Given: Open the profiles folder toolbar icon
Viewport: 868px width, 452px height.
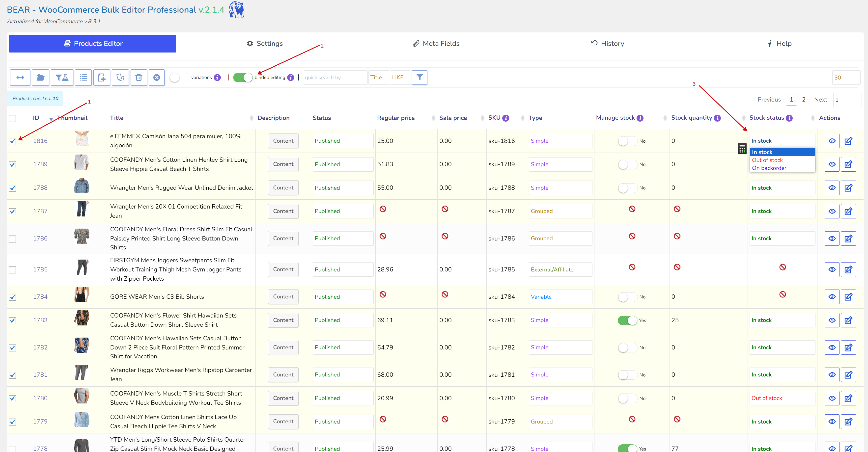Looking at the screenshot, I should (40, 78).
